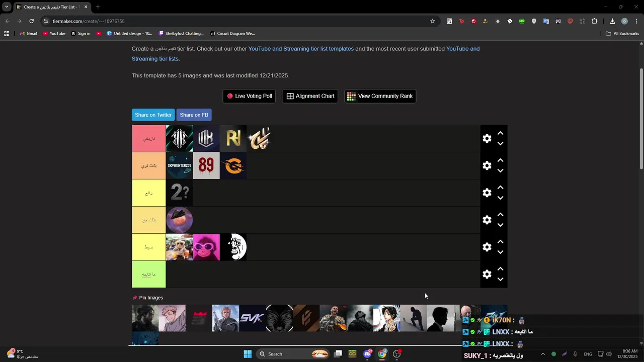Image resolution: width=644 pixels, height=362 pixels.
Task: Select the pink monkey with sunglasses image
Action: pyautogui.click(x=206, y=247)
